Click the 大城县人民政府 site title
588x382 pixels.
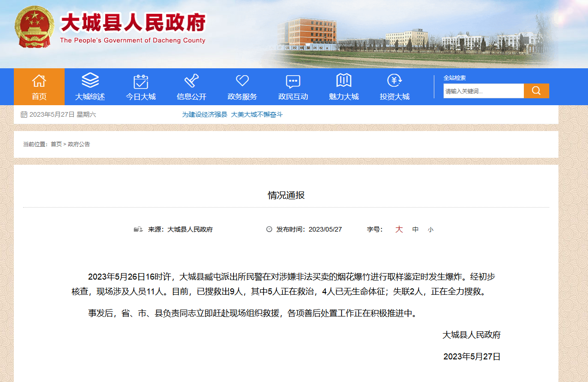pos(133,23)
